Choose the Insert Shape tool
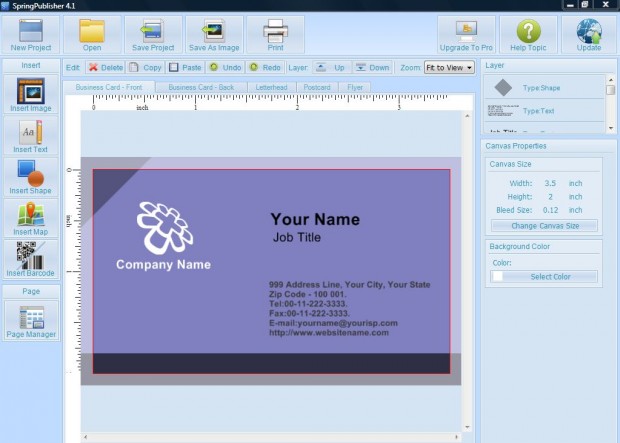This screenshot has height=443, width=620. [x=31, y=176]
